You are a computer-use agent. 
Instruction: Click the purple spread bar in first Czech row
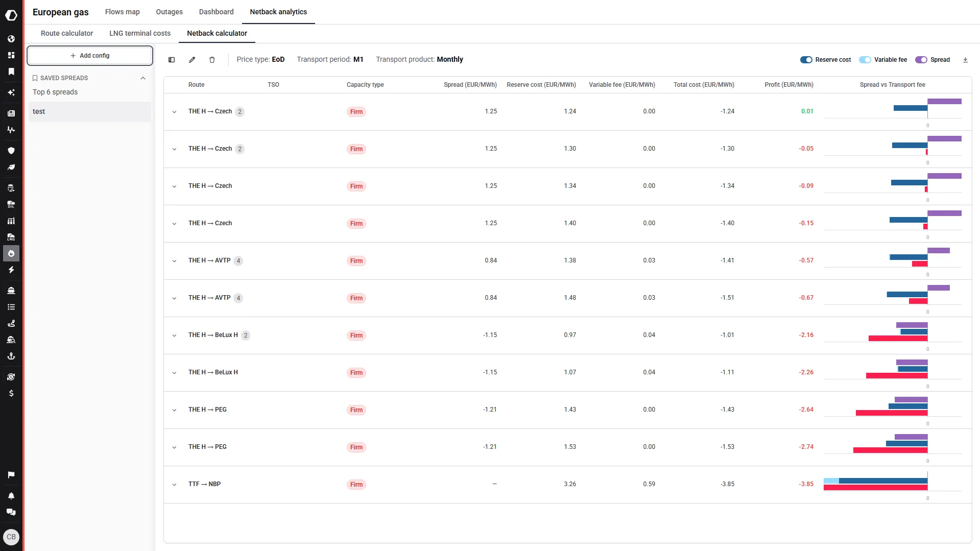click(x=945, y=102)
